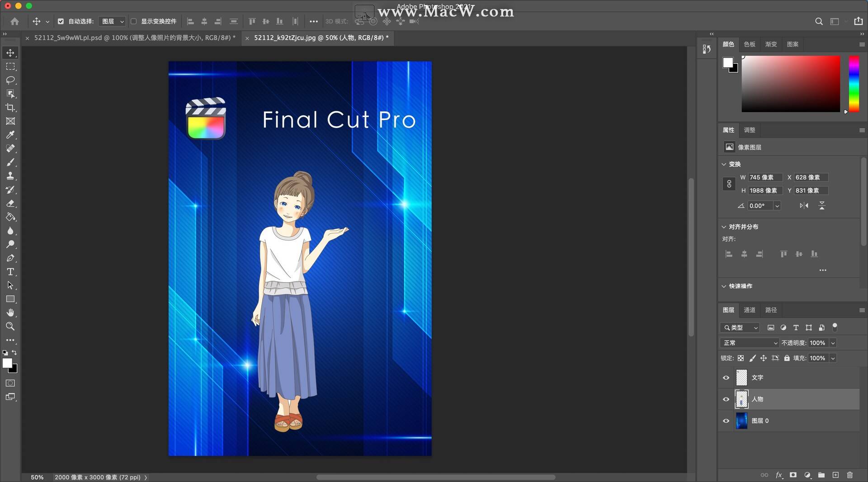
Task: Open the 52112_Sw9wWLpI.psd document tab
Action: [x=134, y=38]
